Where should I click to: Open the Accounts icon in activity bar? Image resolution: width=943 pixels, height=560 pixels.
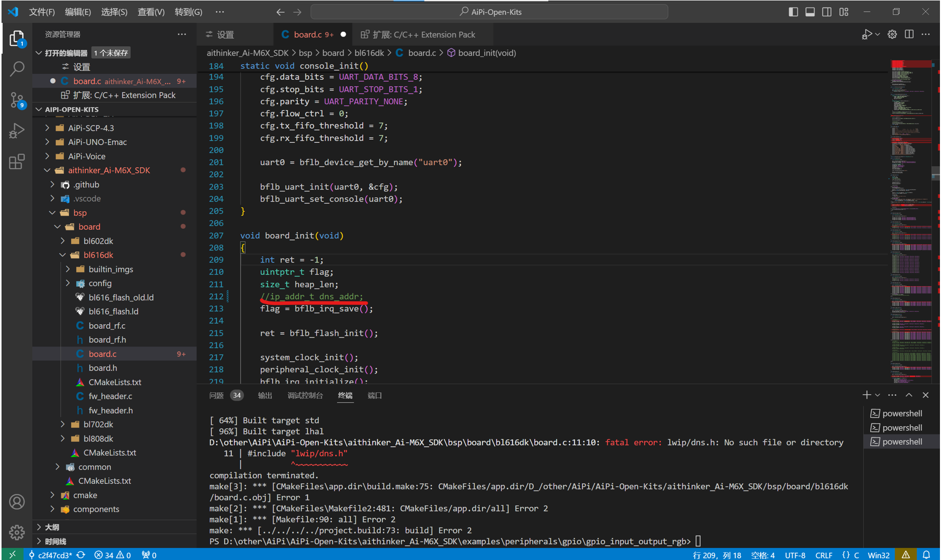tap(17, 502)
